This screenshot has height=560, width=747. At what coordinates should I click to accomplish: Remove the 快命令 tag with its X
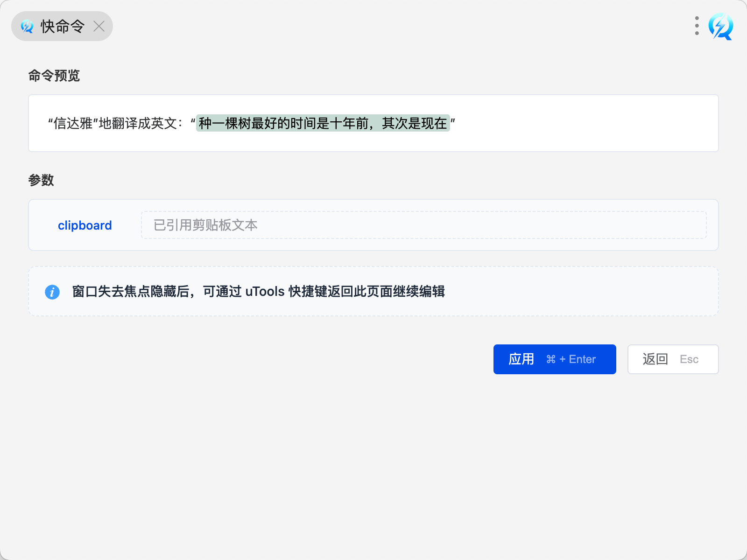pyautogui.click(x=99, y=26)
